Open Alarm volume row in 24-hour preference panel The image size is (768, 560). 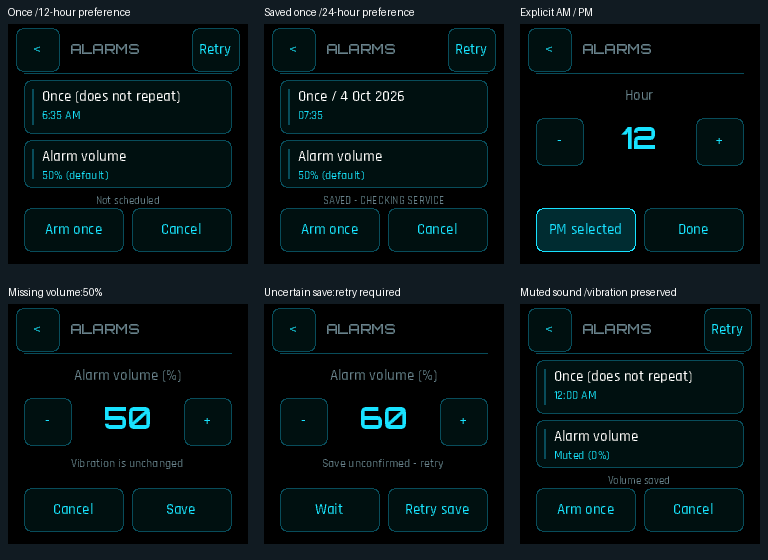tap(384, 164)
